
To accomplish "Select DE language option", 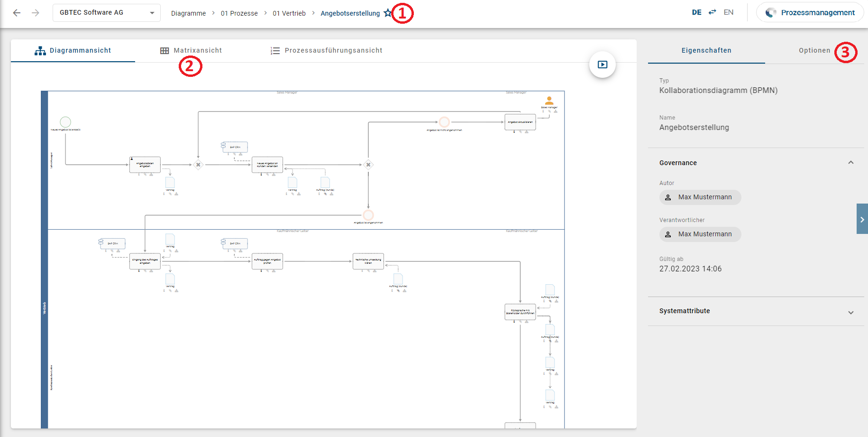I will [696, 12].
